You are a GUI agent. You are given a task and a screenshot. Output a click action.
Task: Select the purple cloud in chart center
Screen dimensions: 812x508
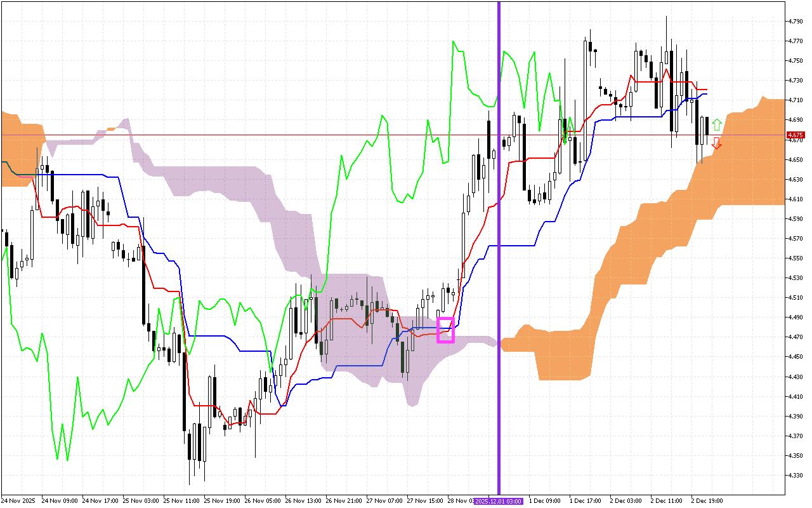pos(355,317)
